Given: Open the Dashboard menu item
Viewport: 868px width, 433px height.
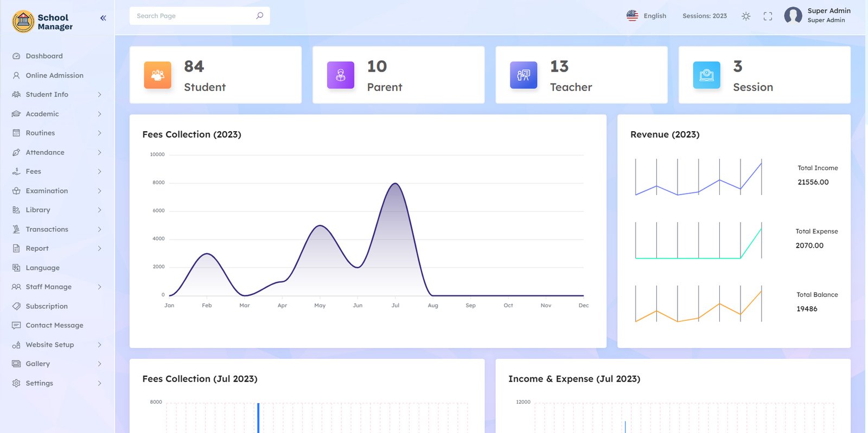Looking at the screenshot, I should click(x=44, y=56).
